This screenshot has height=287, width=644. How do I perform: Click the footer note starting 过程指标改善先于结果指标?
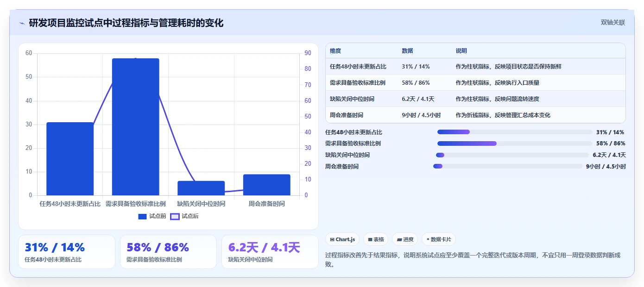pyautogui.click(x=473, y=260)
